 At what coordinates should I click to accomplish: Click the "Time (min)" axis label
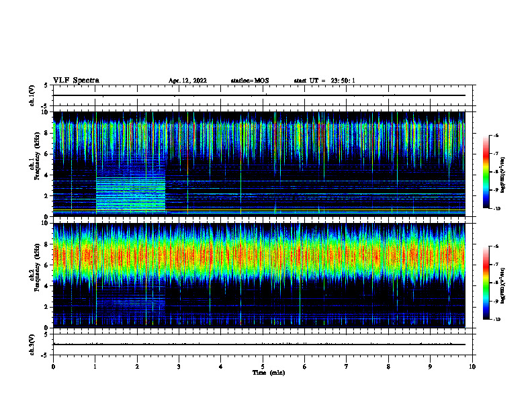coord(269,373)
